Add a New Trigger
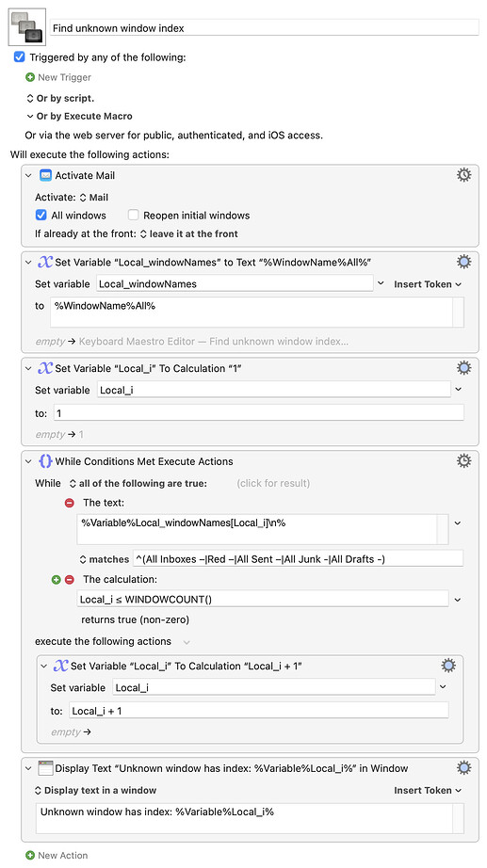The width and height of the screenshot is (487, 868). [x=58, y=77]
